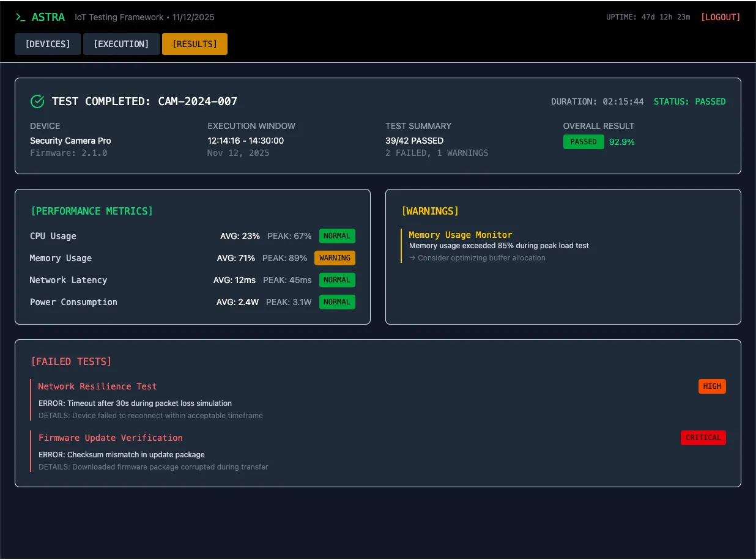Open the Network Resilience Test failure entry
The height and width of the screenshot is (560, 756).
(x=378, y=400)
